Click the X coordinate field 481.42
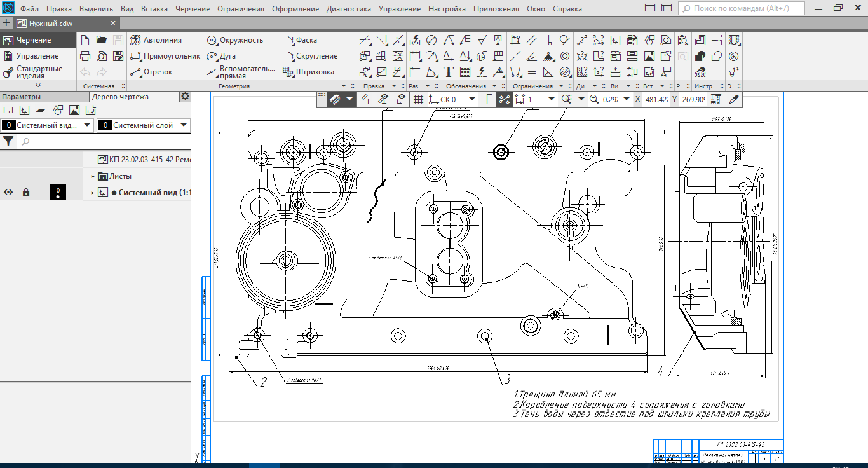Screen dimensions: 868x468 coord(656,99)
